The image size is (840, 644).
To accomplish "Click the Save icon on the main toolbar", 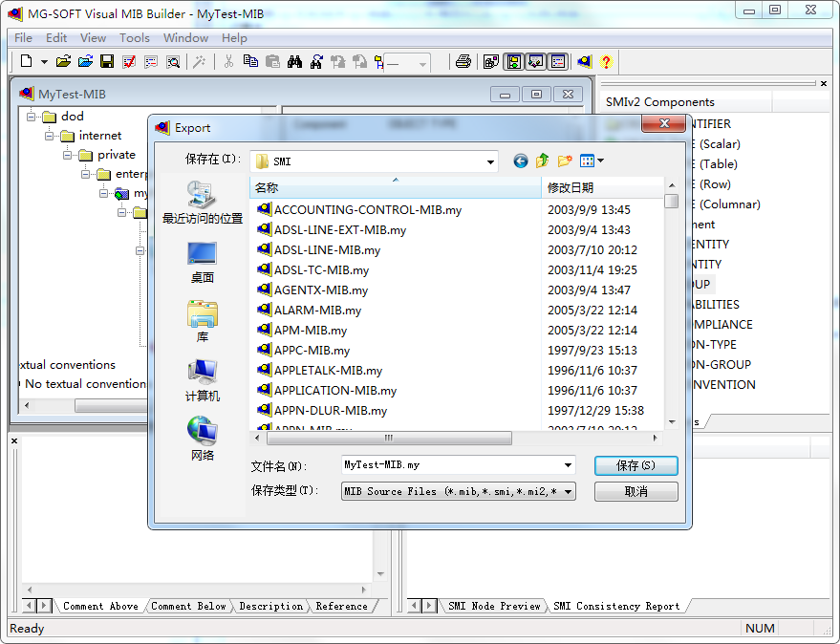I will click(x=108, y=60).
